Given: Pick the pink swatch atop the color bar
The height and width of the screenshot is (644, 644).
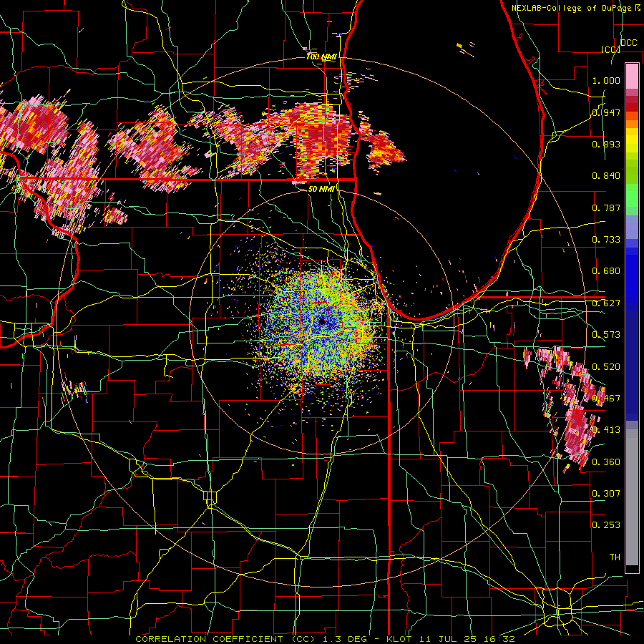Looking at the screenshot, I should [x=632, y=76].
